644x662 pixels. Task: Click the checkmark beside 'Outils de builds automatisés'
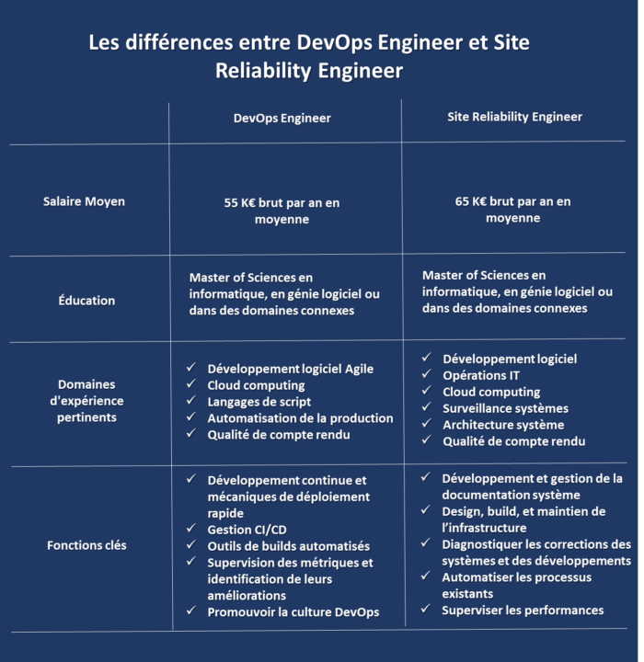click(191, 544)
